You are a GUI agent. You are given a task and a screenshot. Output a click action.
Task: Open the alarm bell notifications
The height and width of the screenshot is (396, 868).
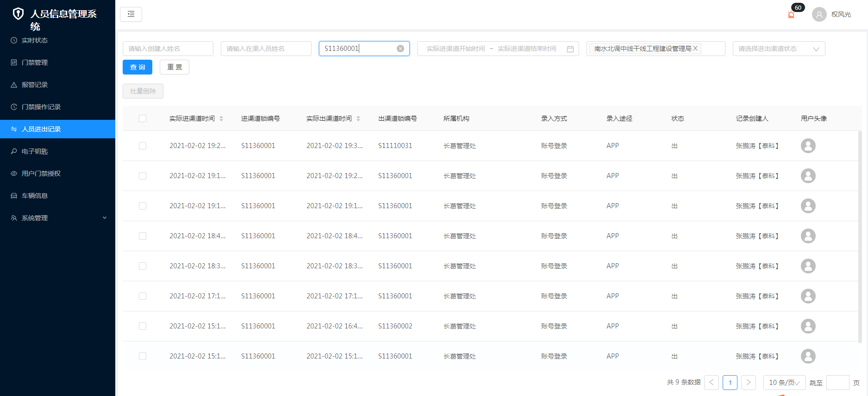791,15
